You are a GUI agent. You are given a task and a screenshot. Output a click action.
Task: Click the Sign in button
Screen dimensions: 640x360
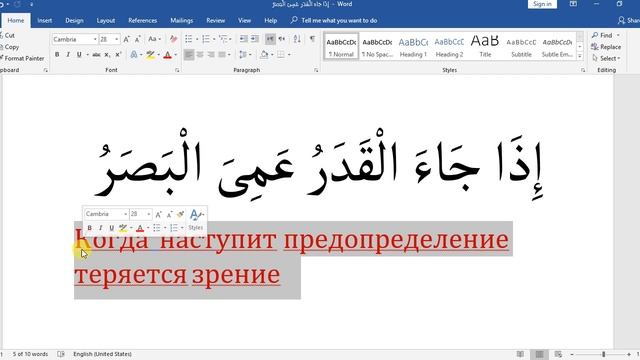point(542,4)
